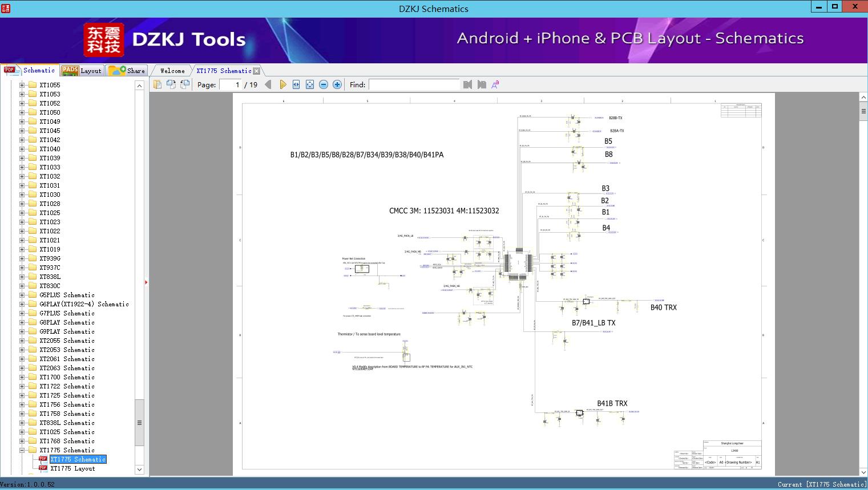Expand the XT1049 tree node

point(22,122)
